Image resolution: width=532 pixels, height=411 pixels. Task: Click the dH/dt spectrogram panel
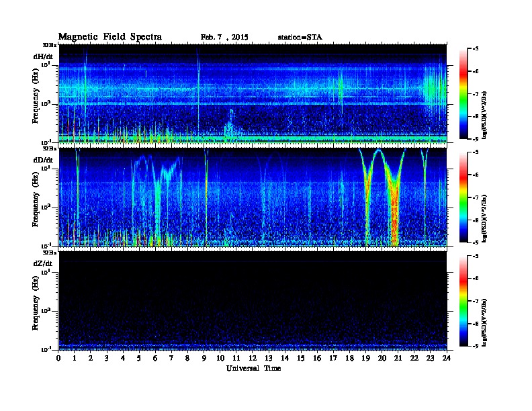tap(253, 94)
